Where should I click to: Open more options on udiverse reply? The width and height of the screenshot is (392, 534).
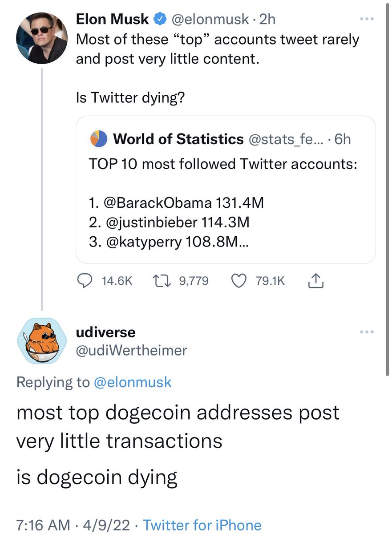pyautogui.click(x=367, y=332)
